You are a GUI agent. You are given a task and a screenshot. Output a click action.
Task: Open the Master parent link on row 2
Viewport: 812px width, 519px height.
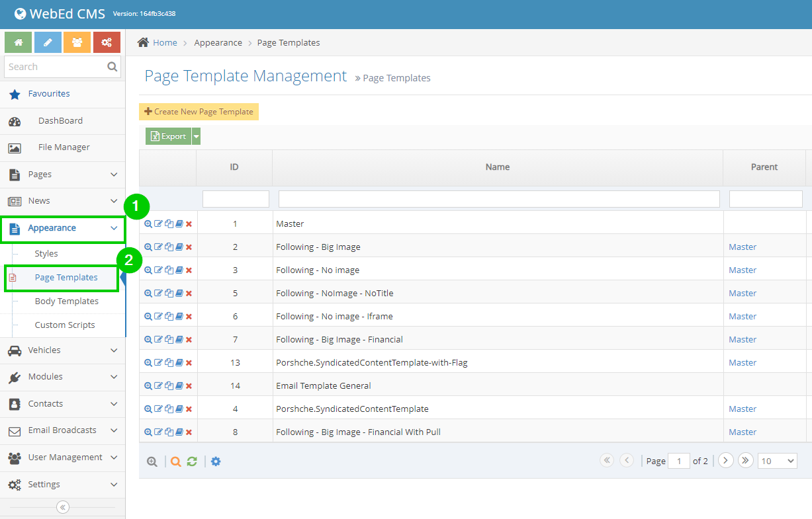tap(743, 247)
